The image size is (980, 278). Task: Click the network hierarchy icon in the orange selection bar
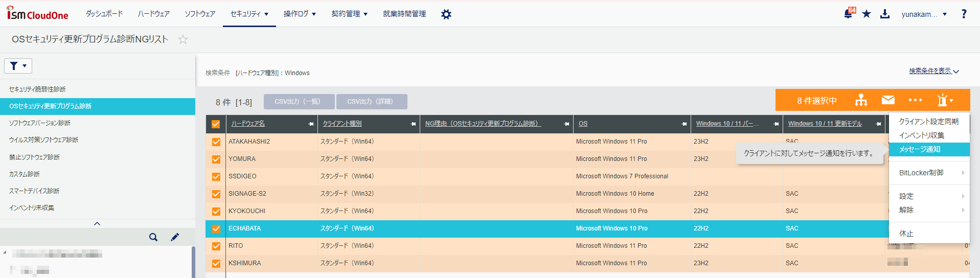coord(861,100)
